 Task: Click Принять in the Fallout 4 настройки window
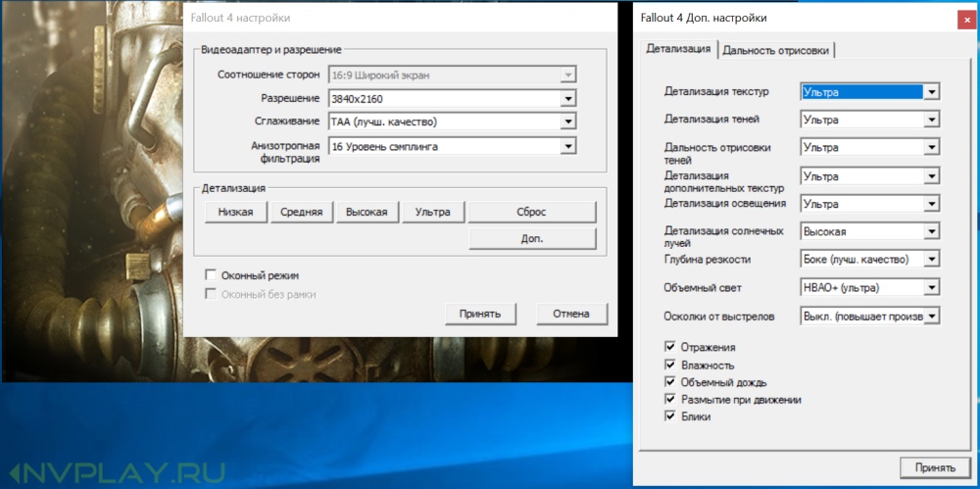point(480,314)
